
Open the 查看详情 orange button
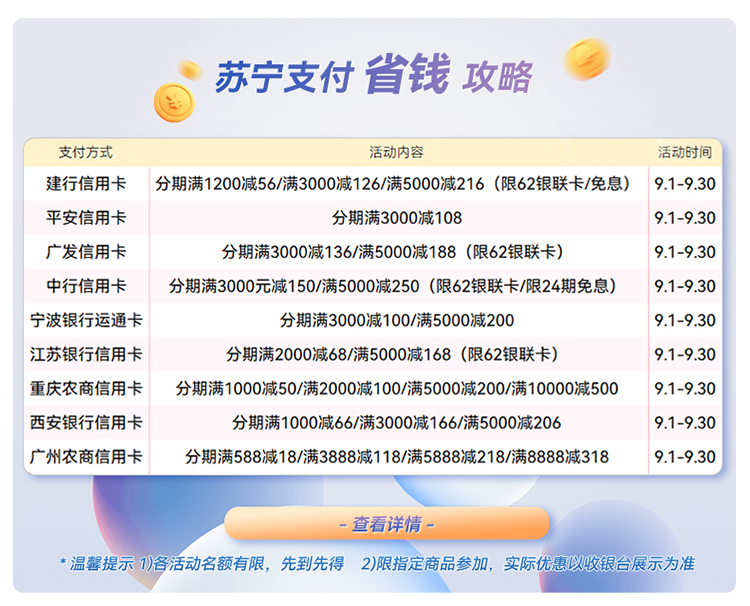click(x=386, y=524)
